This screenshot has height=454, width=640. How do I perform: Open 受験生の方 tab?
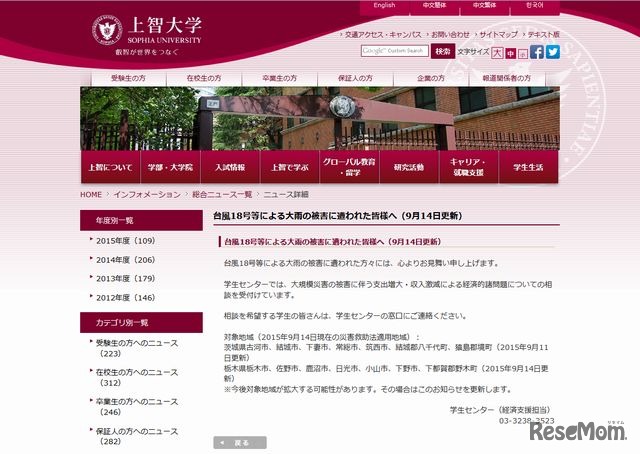pos(129,78)
